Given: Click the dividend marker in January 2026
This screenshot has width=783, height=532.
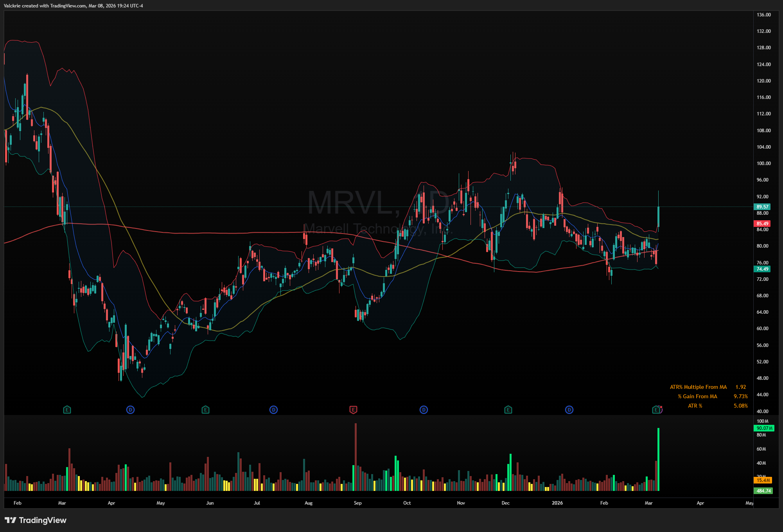Looking at the screenshot, I should (569, 410).
